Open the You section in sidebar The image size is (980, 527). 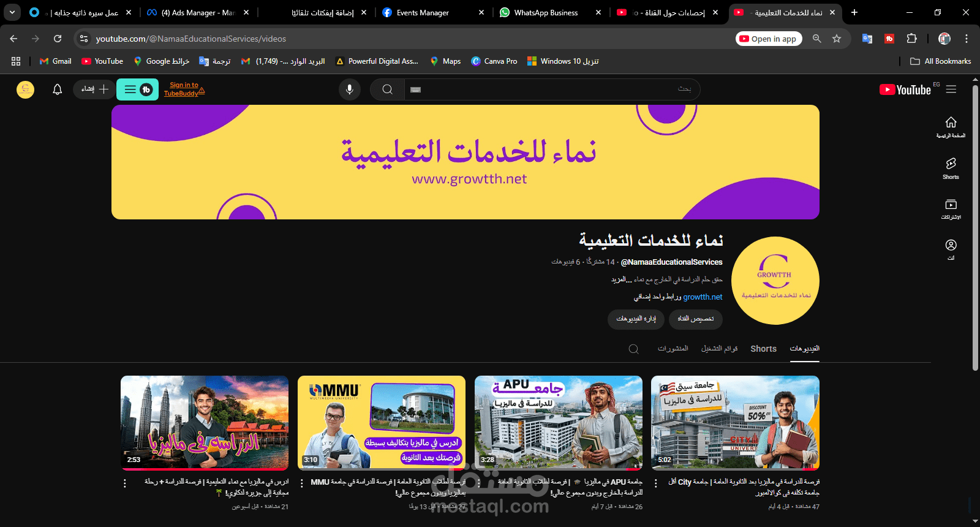pyautogui.click(x=951, y=249)
